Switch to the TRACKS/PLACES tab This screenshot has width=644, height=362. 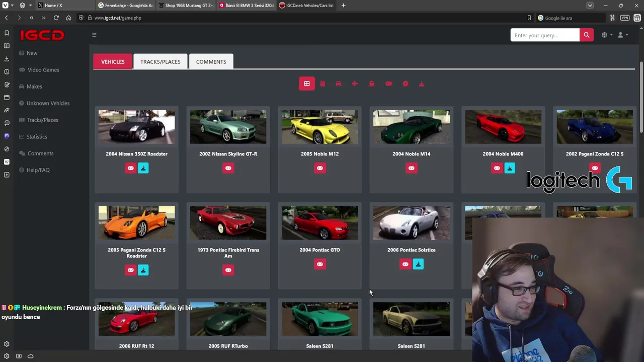tap(160, 61)
